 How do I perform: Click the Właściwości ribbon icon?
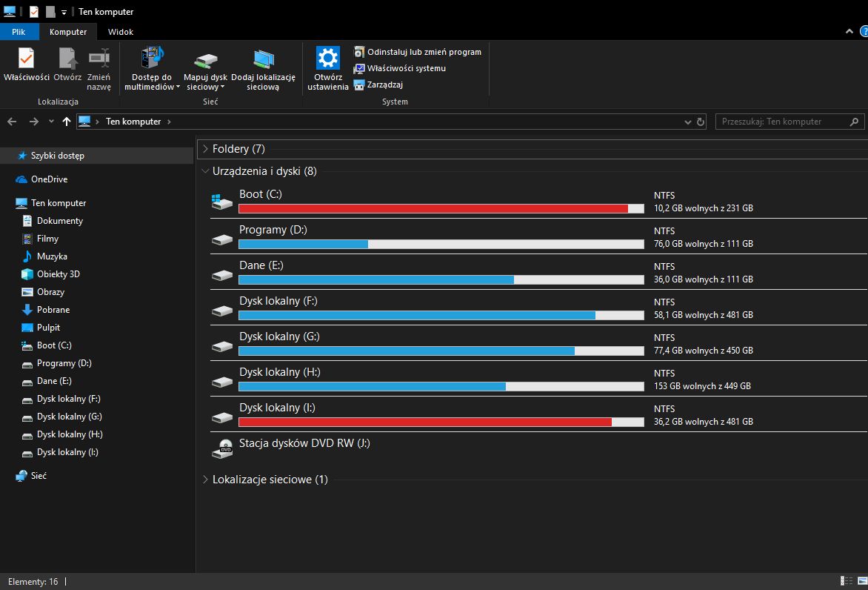pyautogui.click(x=26, y=59)
